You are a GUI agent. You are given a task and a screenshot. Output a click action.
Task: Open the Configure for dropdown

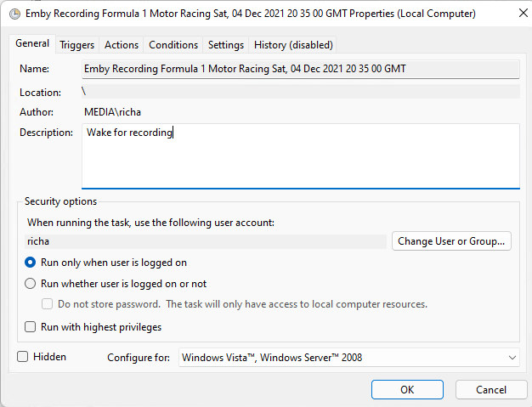349,358
